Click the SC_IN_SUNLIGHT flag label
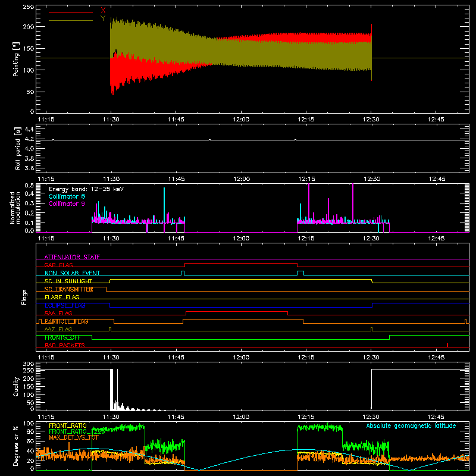This screenshot has height=476, width=476. [68, 281]
